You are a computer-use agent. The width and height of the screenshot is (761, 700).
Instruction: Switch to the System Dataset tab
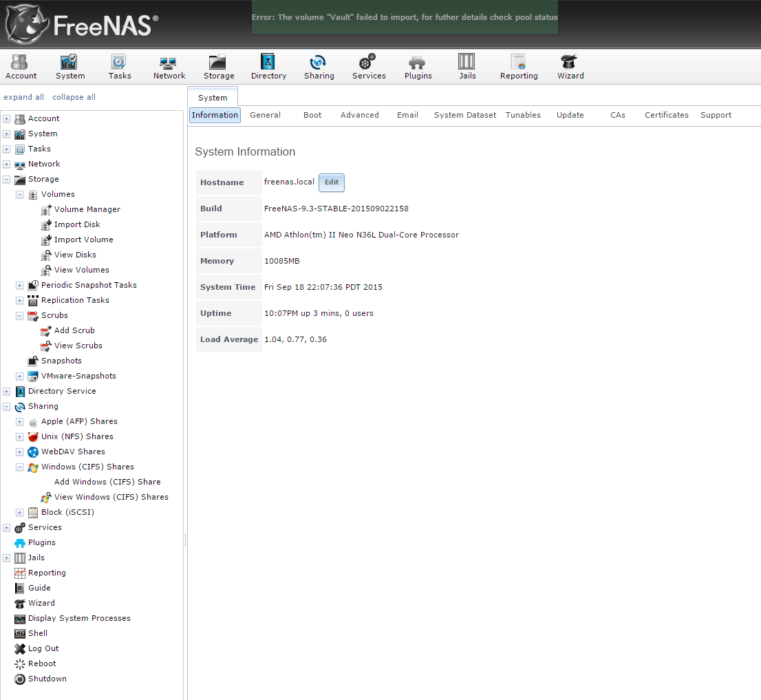pyautogui.click(x=465, y=115)
